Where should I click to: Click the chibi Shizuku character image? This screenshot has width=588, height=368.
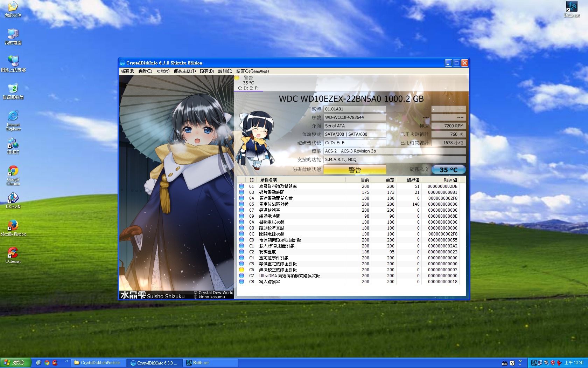255,140
